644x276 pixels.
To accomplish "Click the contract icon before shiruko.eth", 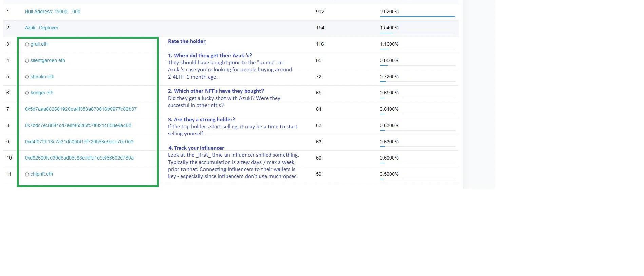I will coord(27,77).
